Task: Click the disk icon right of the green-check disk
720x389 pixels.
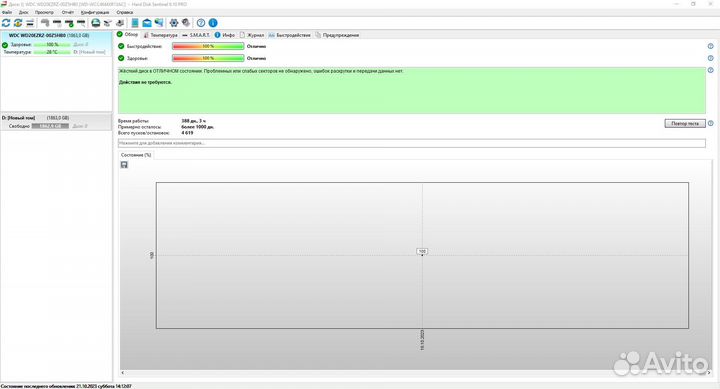Action: pos(81,23)
